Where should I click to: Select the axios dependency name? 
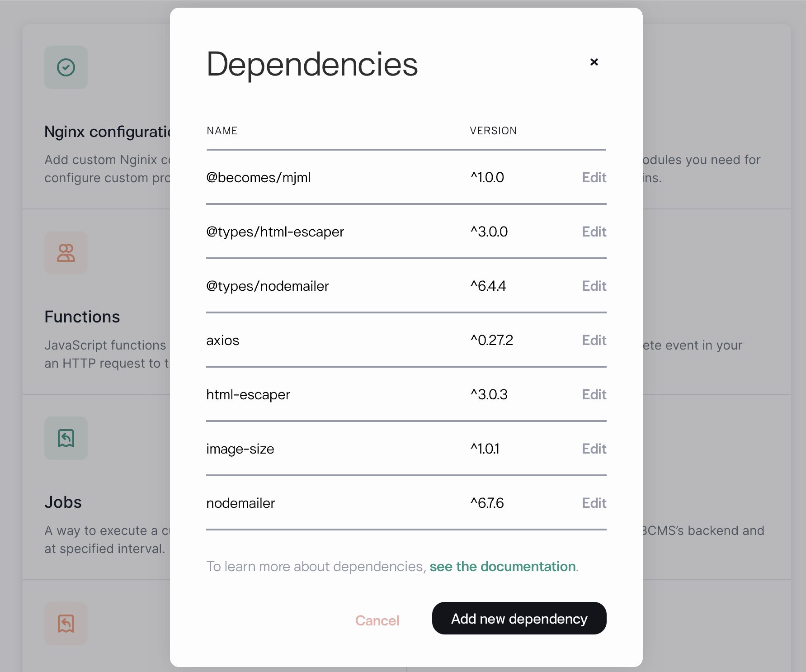[222, 340]
